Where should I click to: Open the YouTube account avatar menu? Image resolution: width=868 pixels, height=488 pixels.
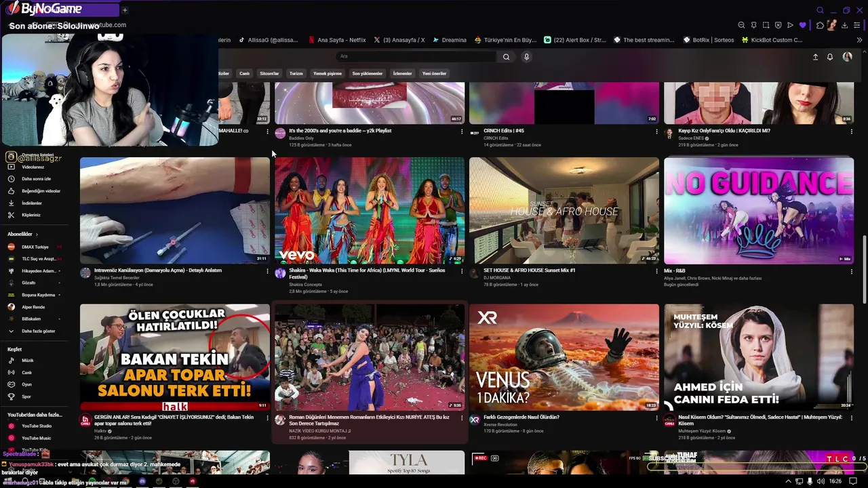click(847, 57)
